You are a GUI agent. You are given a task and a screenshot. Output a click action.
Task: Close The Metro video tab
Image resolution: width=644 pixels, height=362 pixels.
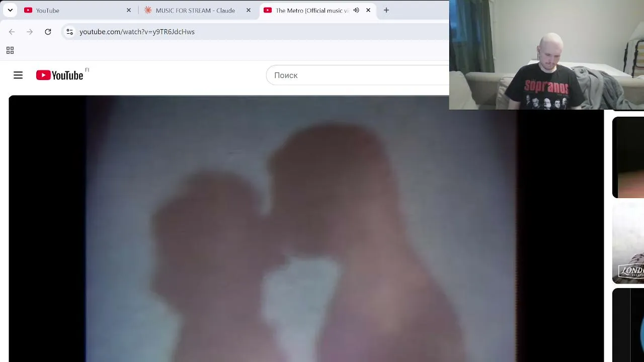click(x=368, y=10)
